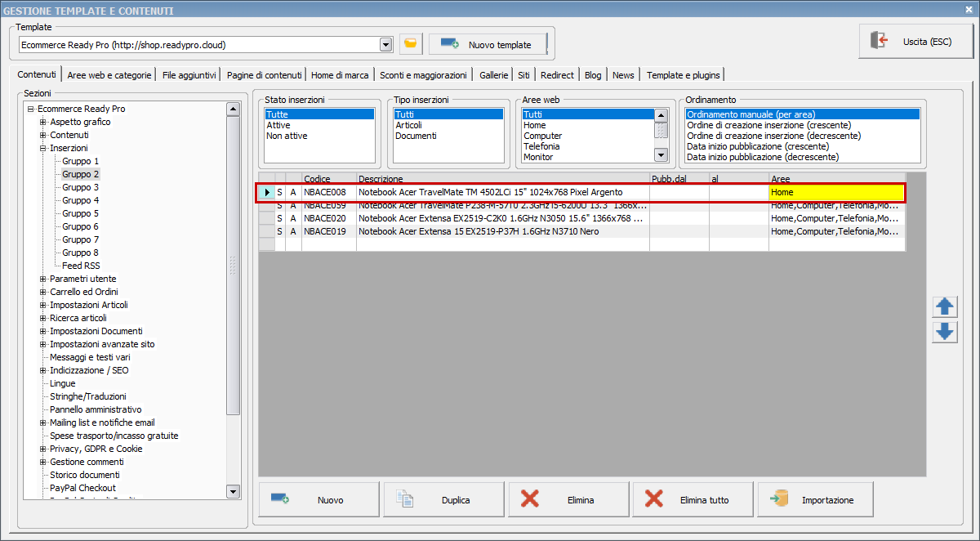
Task: Collapse the Inserzioni tree node
Action: 43,148
